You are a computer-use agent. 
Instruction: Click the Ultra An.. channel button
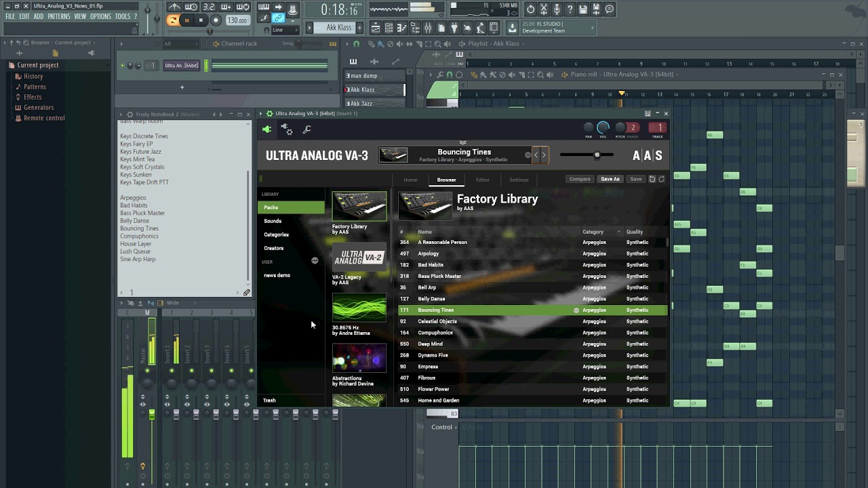182,66
